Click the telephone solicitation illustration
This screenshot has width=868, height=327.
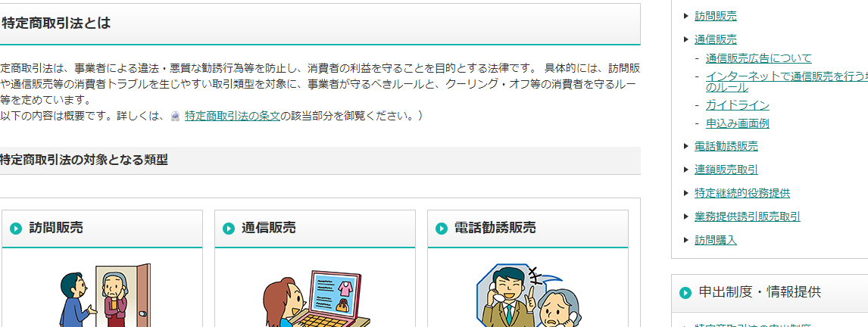pyautogui.click(x=529, y=295)
